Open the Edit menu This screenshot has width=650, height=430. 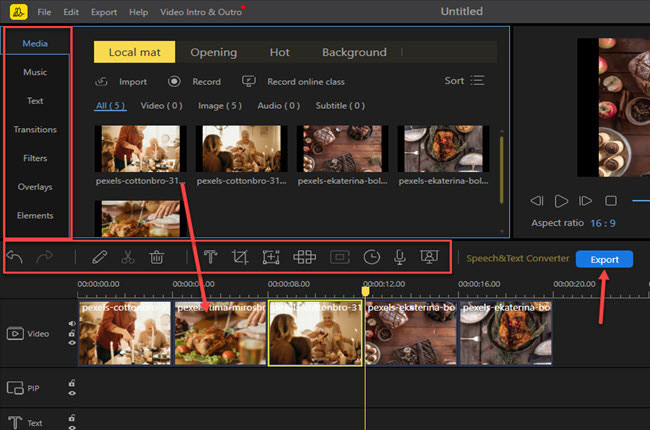coord(71,12)
